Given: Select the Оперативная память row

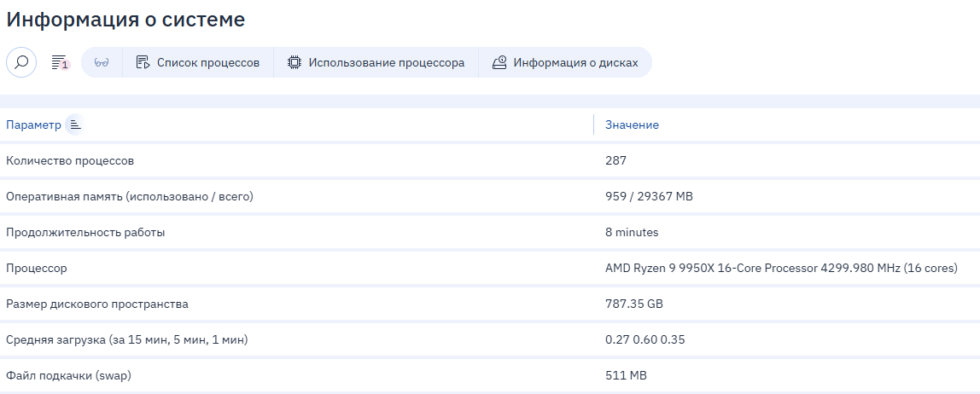Looking at the screenshot, I should pos(130,196).
